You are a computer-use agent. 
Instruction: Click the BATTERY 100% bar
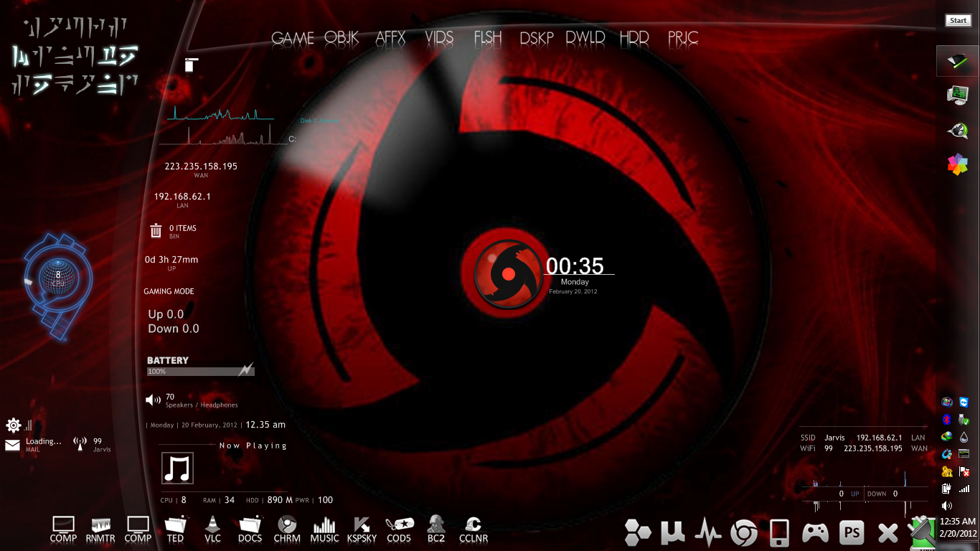click(x=201, y=372)
